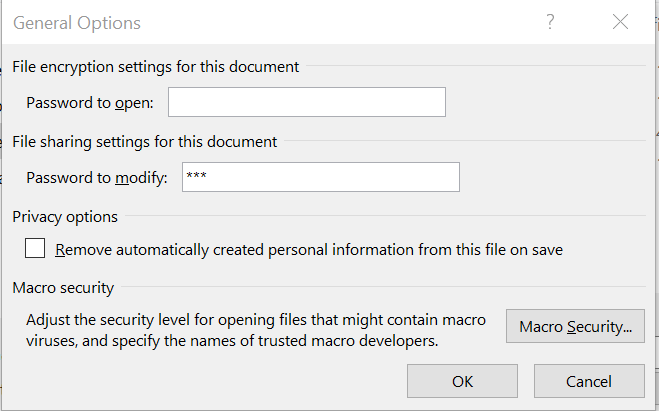Click inside the Password to modify field
Screen dimensions: 659x411
(x=321, y=177)
